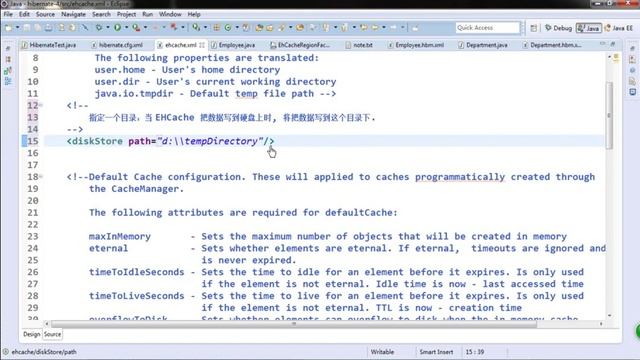Switch to the Java perspective
This screenshot has width=640, height=360.
[589, 28]
